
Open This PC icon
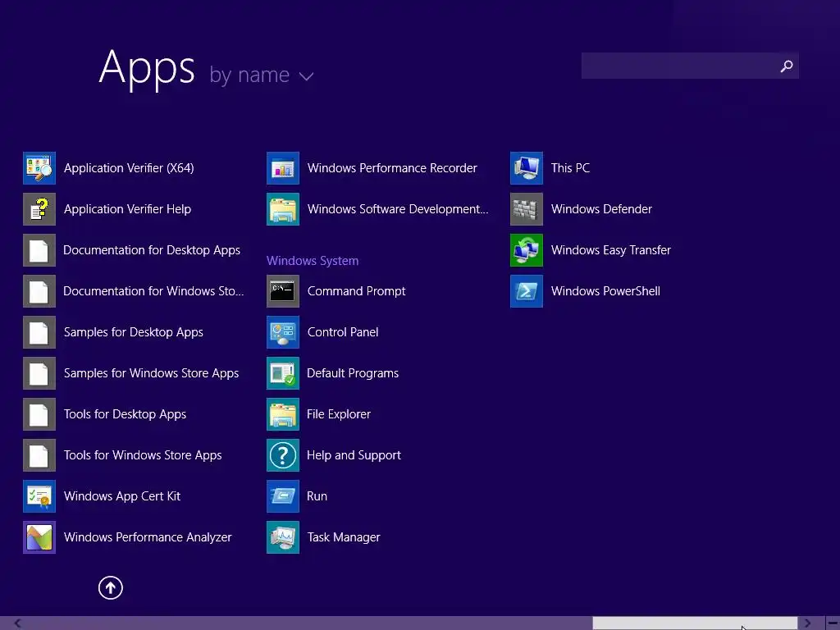click(x=527, y=168)
